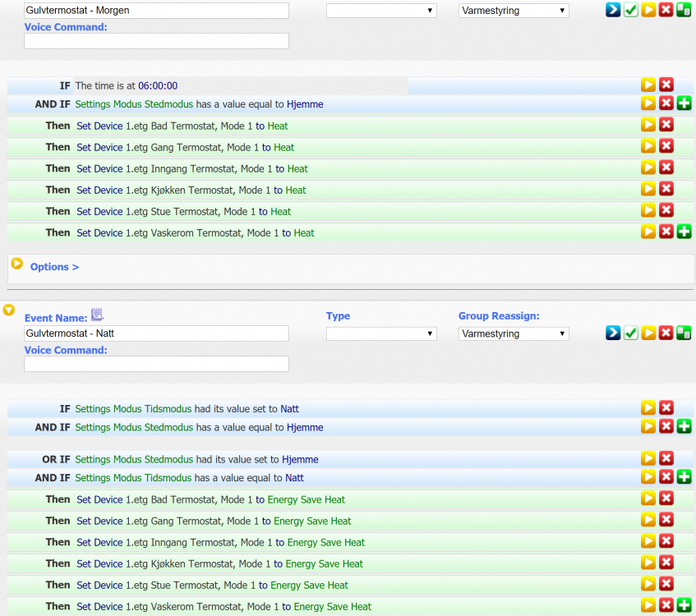Collapse the Gulvtermostat - Natt event with yellow arrow

(x=9, y=310)
